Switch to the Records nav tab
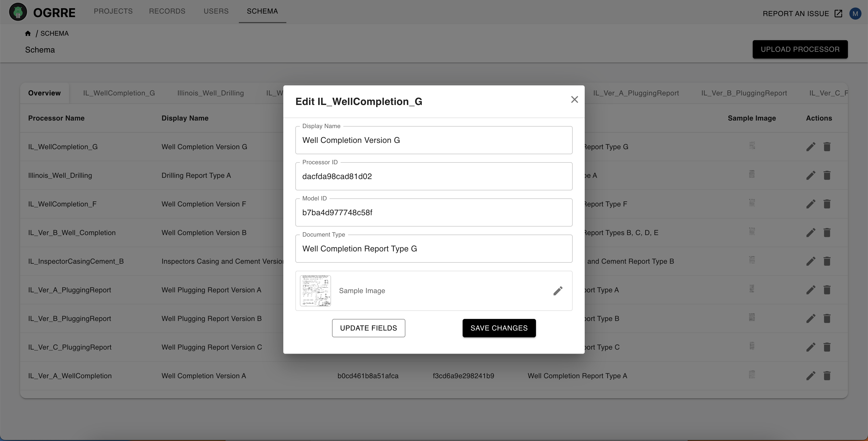868x441 pixels. (x=167, y=11)
